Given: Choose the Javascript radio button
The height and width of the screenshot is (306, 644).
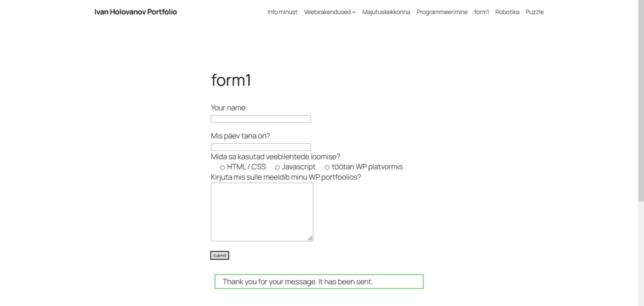Looking at the screenshot, I should pyautogui.click(x=277, y=167).
